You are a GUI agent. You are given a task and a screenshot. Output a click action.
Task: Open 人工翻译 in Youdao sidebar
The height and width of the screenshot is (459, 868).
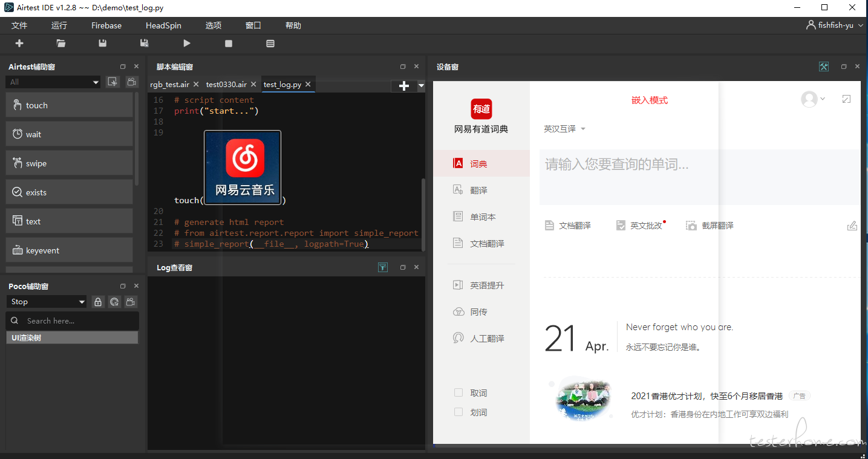(x=481, y=339)
